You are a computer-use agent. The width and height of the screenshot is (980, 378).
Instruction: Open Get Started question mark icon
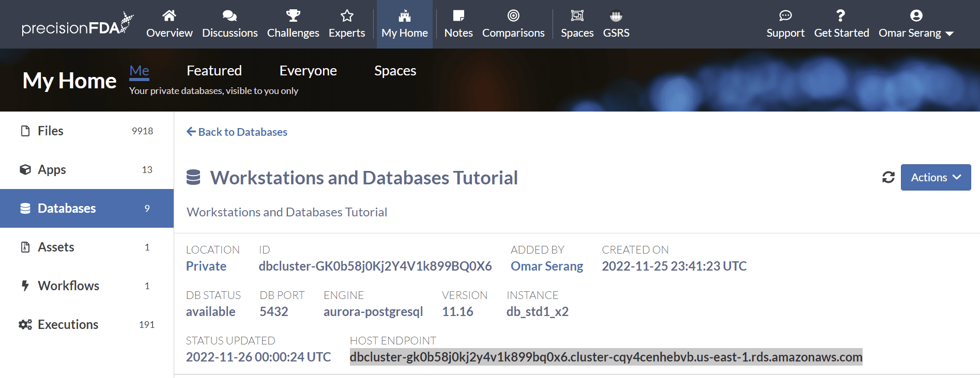[841, 16]
